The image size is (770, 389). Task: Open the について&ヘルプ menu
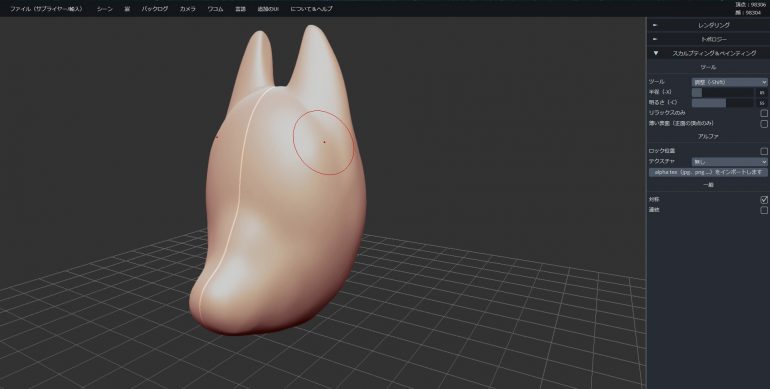pos(311,9)
